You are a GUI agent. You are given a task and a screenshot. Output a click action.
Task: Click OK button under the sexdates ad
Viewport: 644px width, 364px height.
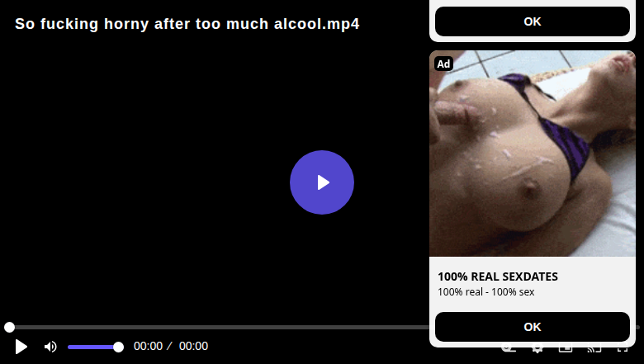(533, 327)
